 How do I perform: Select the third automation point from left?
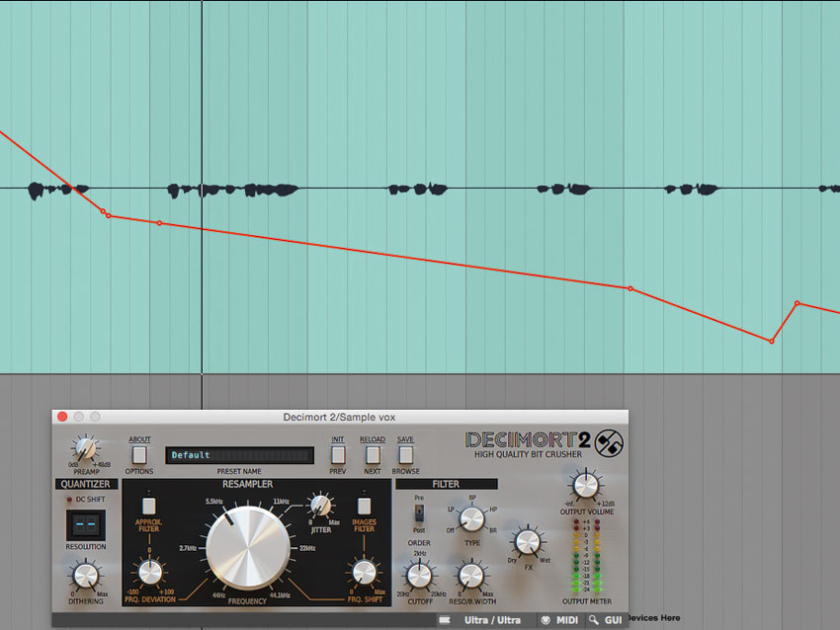click(x=159, y=222)
